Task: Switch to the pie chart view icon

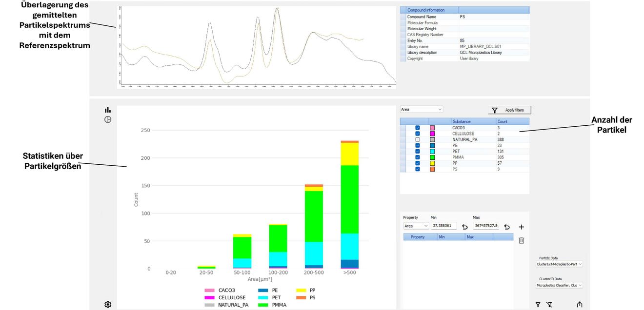Action: pos(108,119)
